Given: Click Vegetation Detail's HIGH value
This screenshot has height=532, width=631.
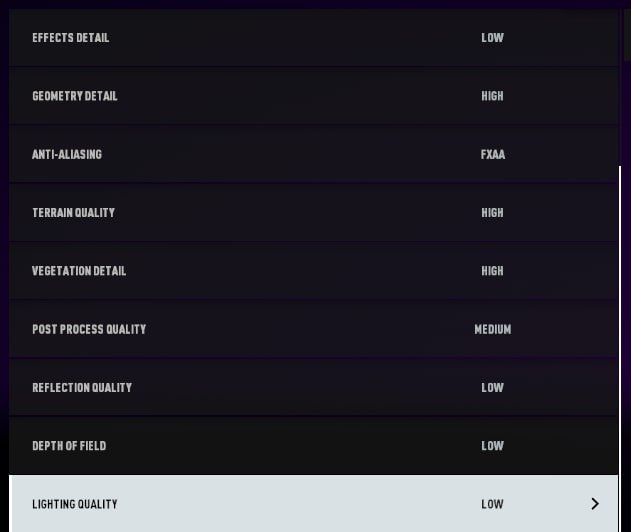Looking at the screenshot, I should pos(492,271).
